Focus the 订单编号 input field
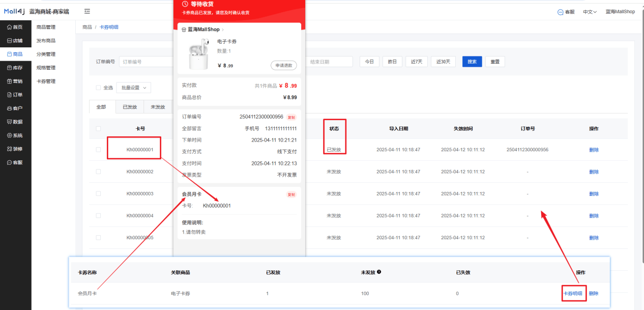Image resolution: width=644 pixels, height=310 pixels. point(147,62)
